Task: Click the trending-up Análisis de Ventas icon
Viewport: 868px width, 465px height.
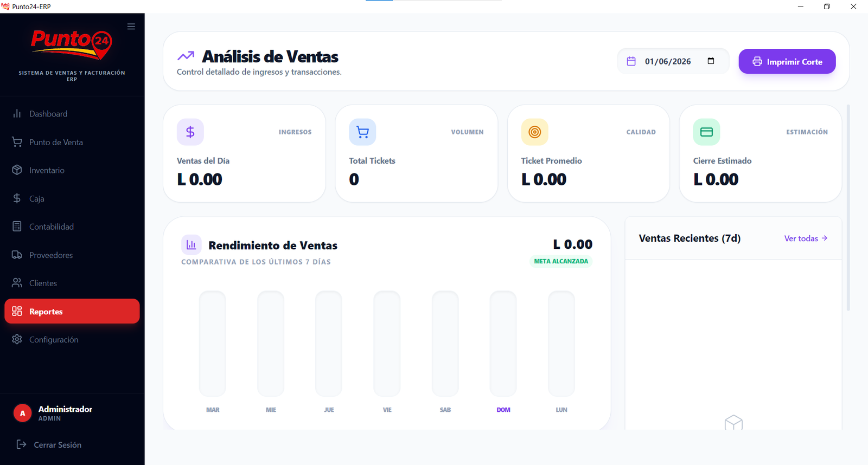Action: pos(186,56)
